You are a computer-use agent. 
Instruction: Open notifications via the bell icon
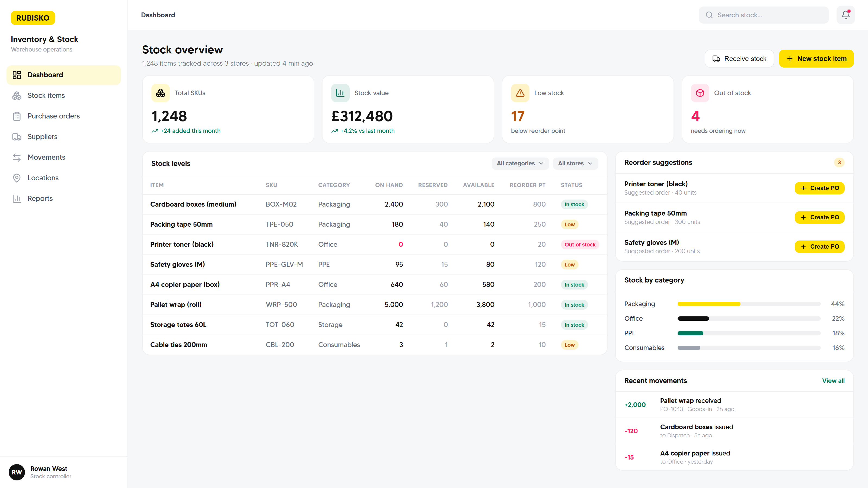coord(845,15)
